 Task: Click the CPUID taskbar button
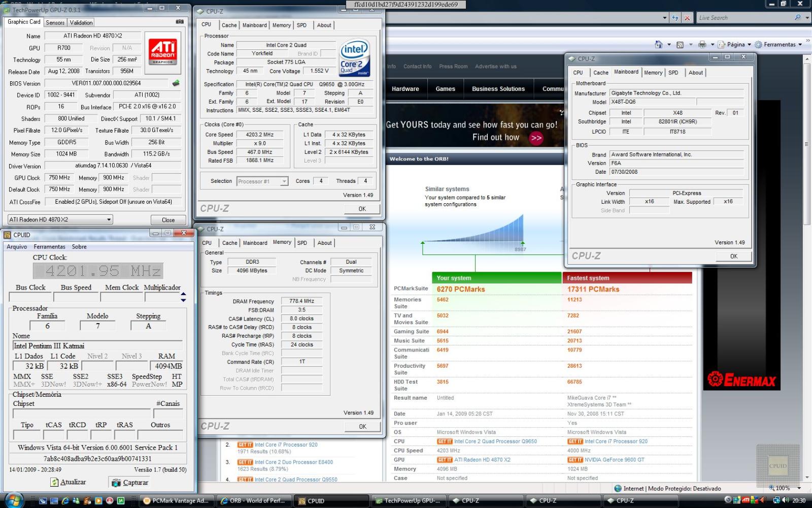tap(331, 501)
